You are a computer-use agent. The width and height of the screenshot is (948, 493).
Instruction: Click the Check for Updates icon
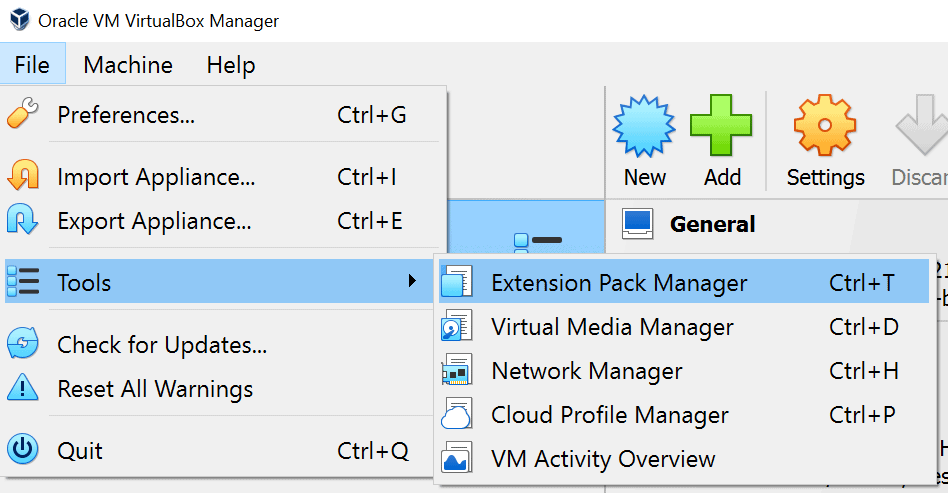click(22, 345)
